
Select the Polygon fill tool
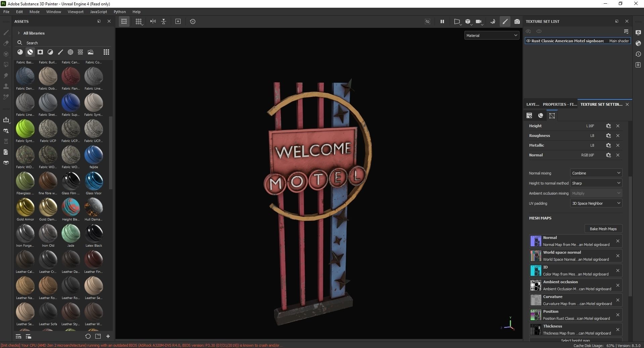[6, 65]
